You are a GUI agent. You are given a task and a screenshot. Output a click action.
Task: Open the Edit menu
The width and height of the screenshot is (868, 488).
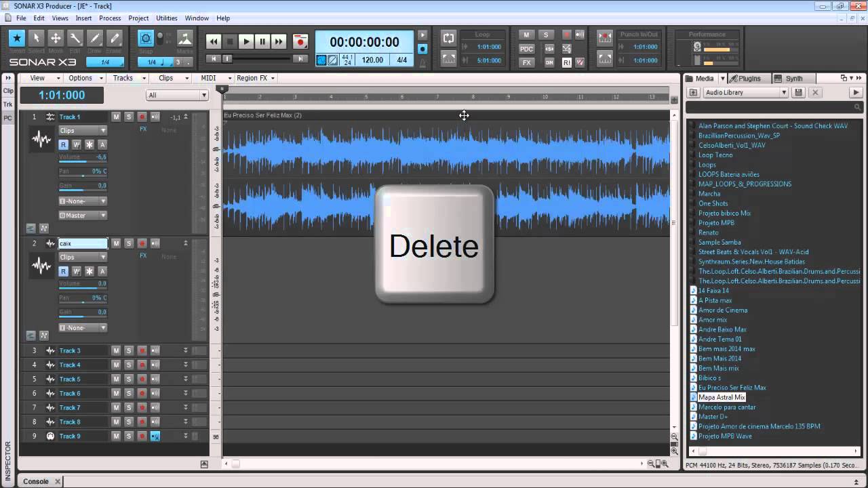(x=39, y=18)
